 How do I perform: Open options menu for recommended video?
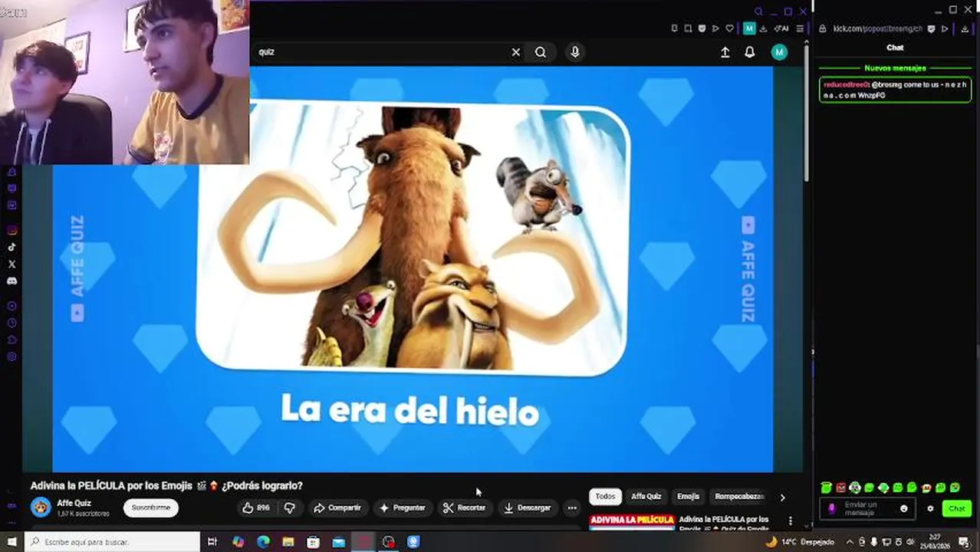(x=791, y=521)
